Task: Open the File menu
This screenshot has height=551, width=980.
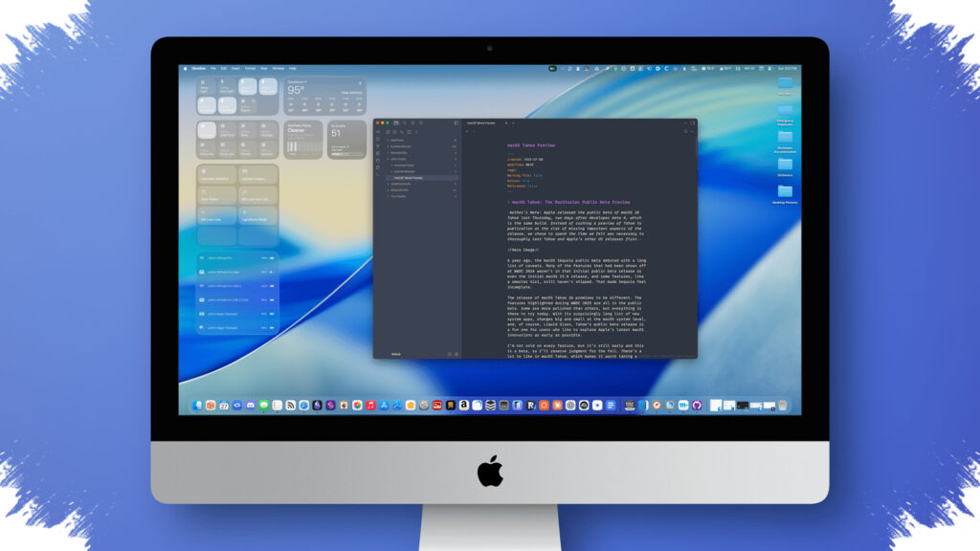Action: pos(213,68)
